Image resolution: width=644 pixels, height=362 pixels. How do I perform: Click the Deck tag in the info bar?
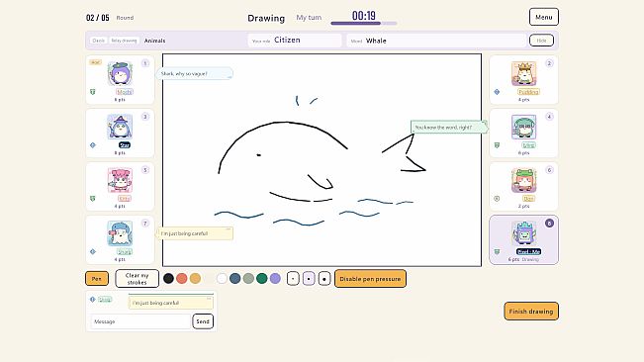99,41
